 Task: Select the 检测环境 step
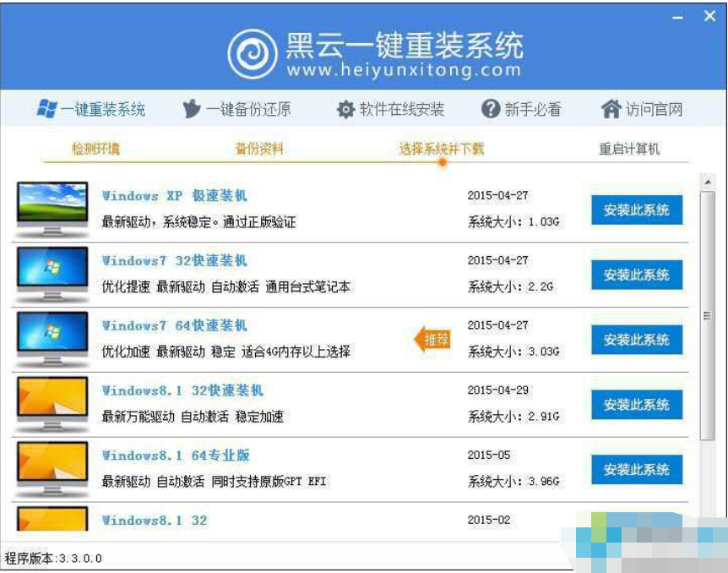(95, 149)
